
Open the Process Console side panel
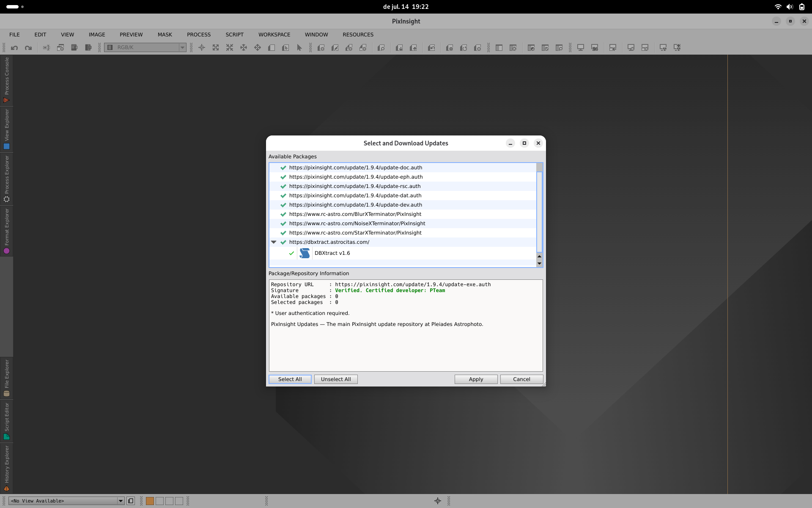click(6, 80)
